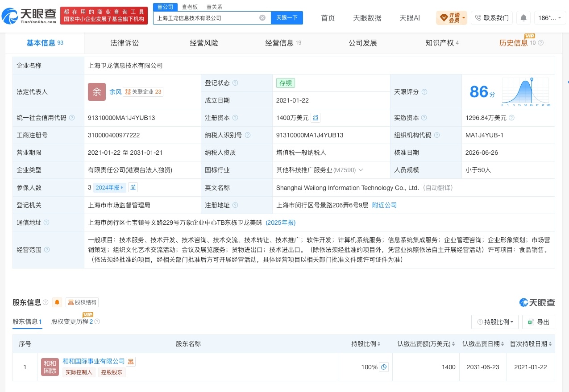569x392 pixels.
Task: Click help icon next to 统一社会信用代码
Action: click(72, 118)
